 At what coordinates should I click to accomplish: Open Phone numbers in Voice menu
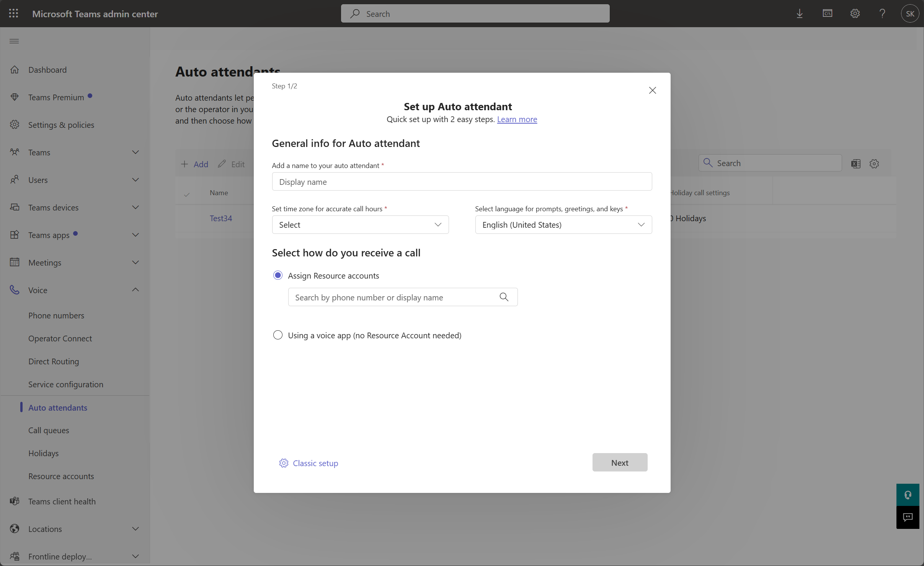pos(56,315)
